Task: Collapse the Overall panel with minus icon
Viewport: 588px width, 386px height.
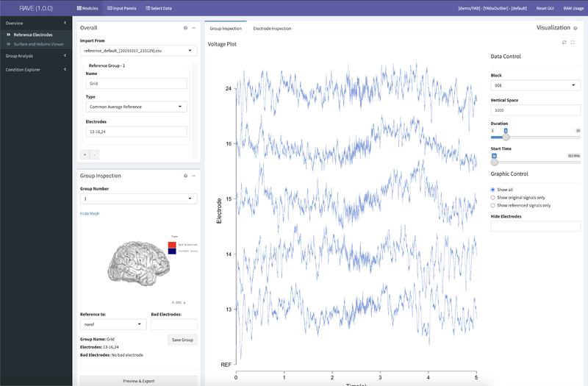Action: click(193, 27)
